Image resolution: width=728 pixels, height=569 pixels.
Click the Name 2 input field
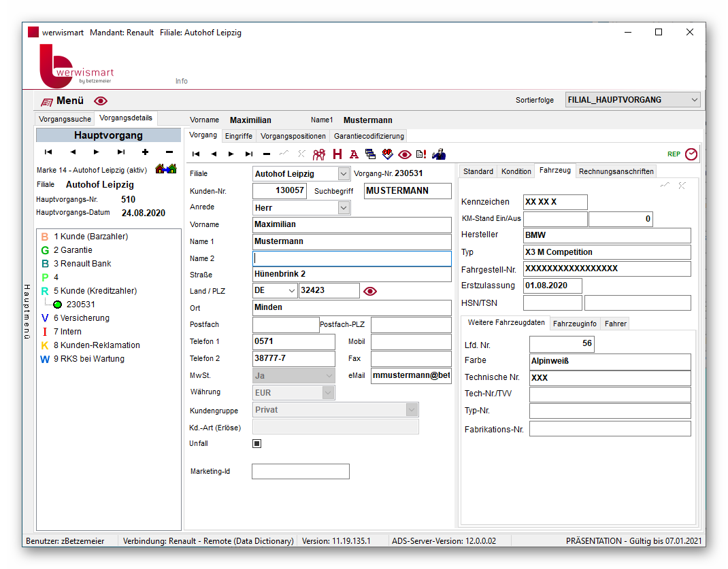(x=352, y=259)
